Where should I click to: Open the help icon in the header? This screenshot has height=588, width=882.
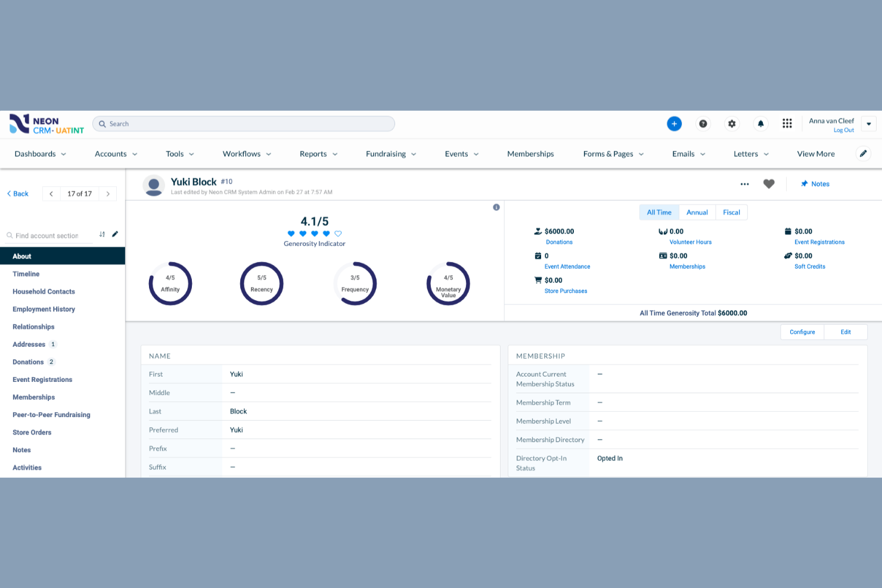click(703, 123)
